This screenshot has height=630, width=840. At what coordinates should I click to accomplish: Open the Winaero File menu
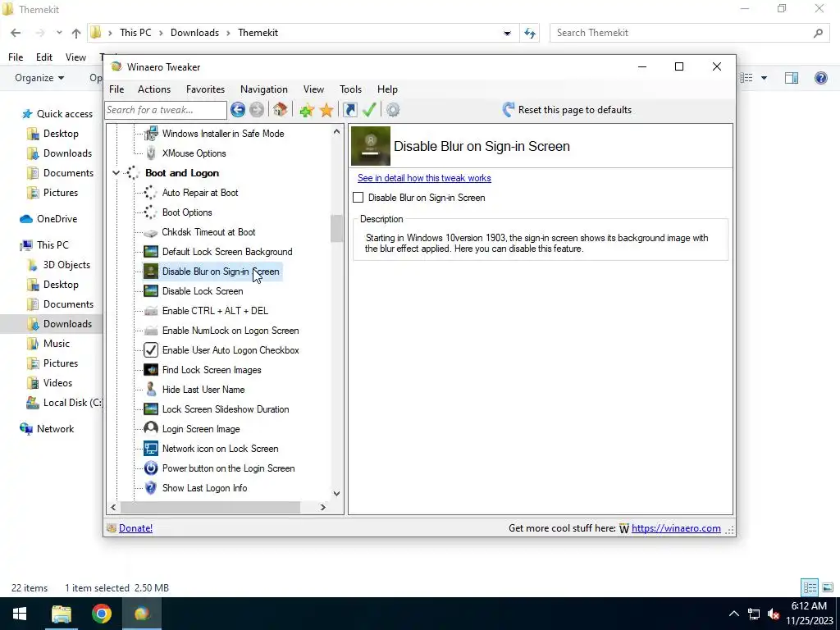(x=116, y=89)
